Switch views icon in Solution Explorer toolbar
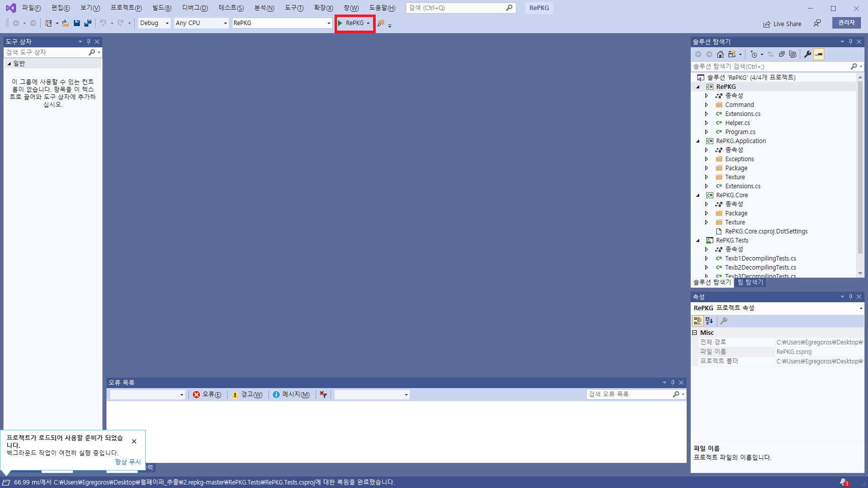 732,54
